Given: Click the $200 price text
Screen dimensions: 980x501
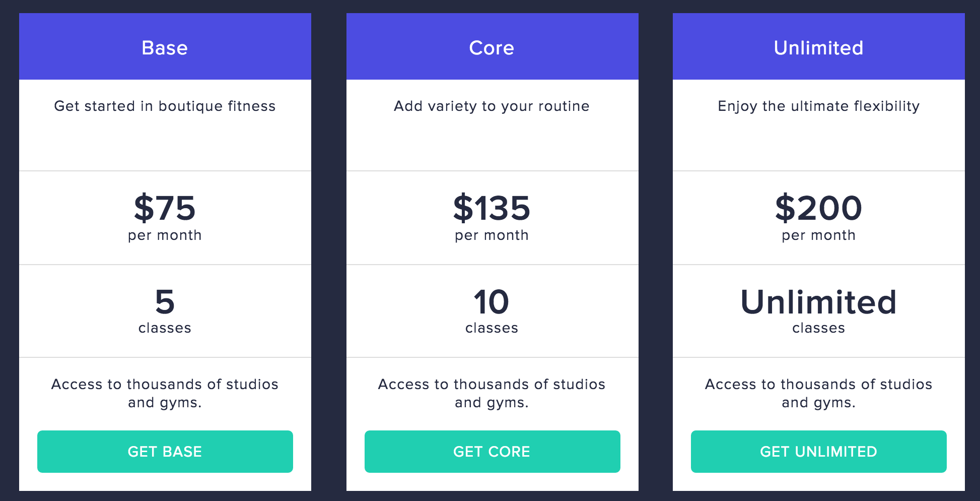Looking at the screenshot, I should click(818, 208).
